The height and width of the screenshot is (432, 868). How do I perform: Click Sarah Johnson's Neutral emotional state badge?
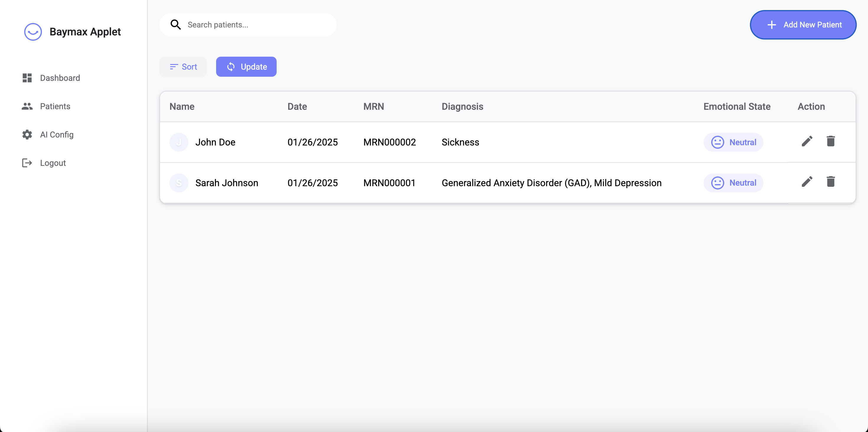point(733,183)
